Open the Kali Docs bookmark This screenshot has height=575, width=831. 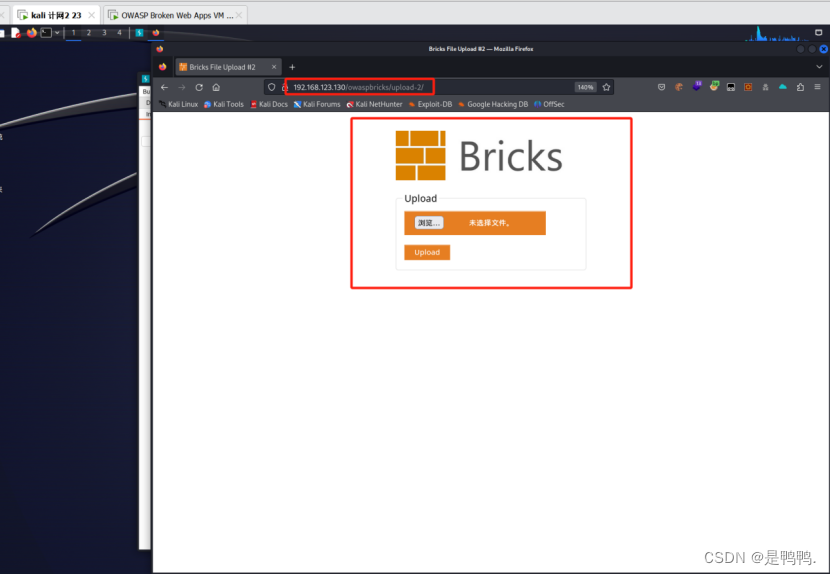pyautogui.click(x=269, y=104)
